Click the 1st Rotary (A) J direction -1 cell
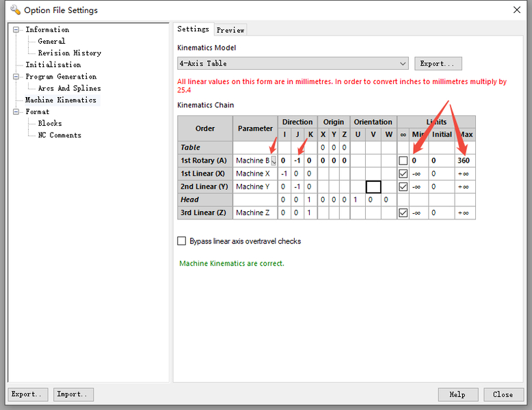532x410 pixels. (297, 161)
